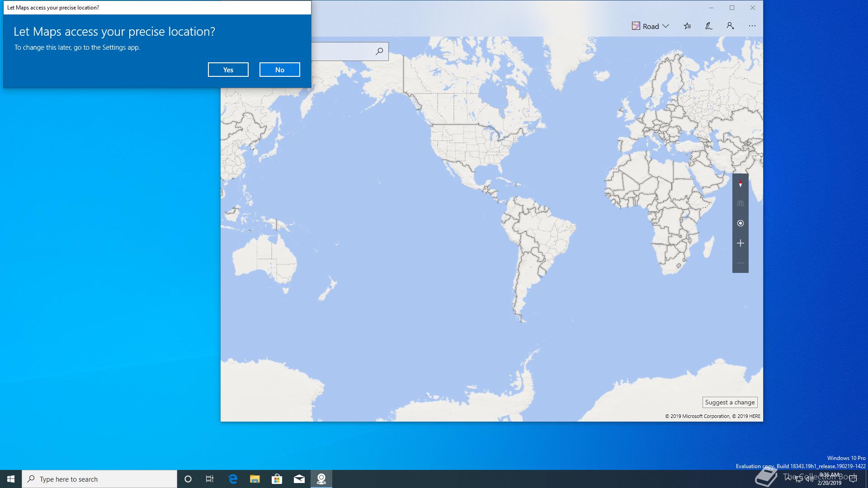Screen dimensions: 868x488
Task: Click the account sign-in person icon
Action: click(x=730, y=26)
